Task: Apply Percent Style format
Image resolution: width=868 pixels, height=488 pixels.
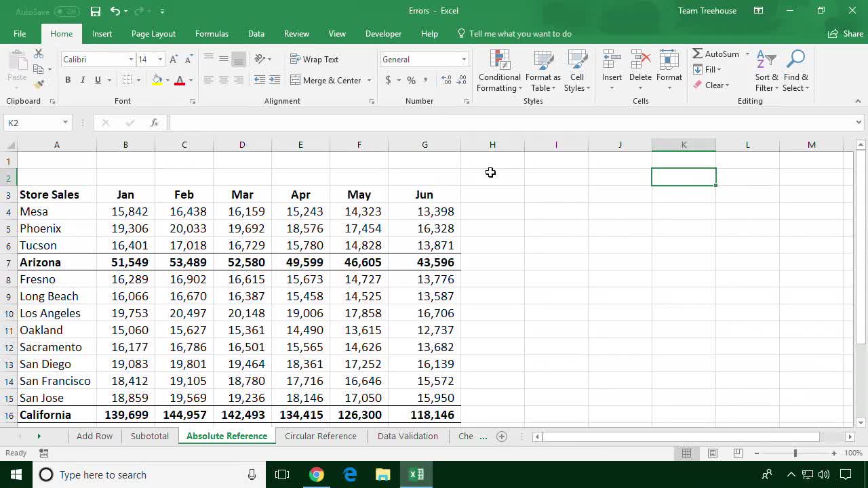Action: pos(411,80)
